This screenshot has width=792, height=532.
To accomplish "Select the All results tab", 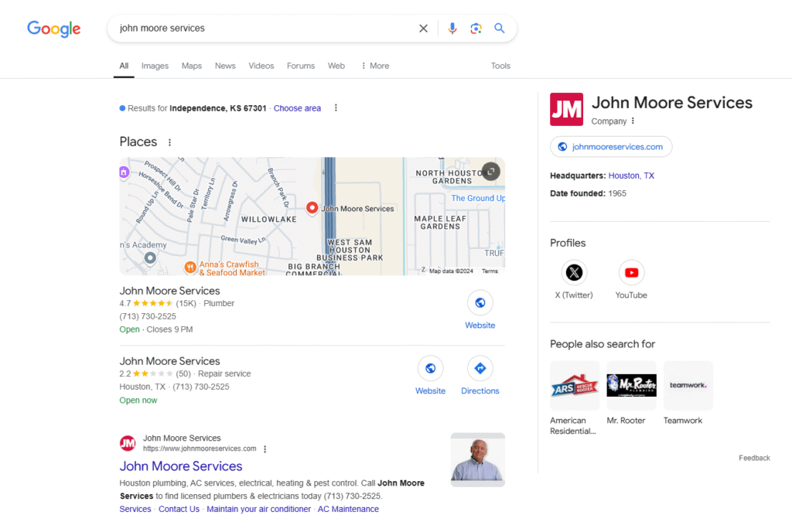I will point(124,66).
